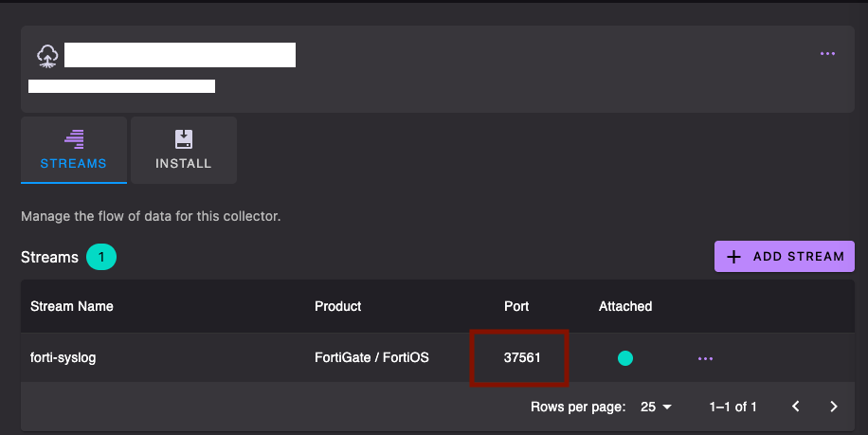Select the forti-syslog stream name
The height and width of the screenshot is (435, 868).
click(63, 358)
